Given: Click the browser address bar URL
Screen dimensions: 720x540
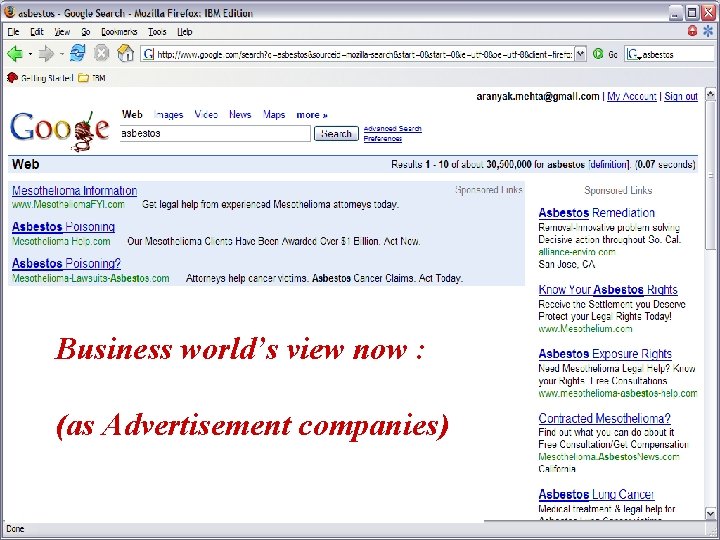Looking at the screenshot, I should (x=365, y=55).
